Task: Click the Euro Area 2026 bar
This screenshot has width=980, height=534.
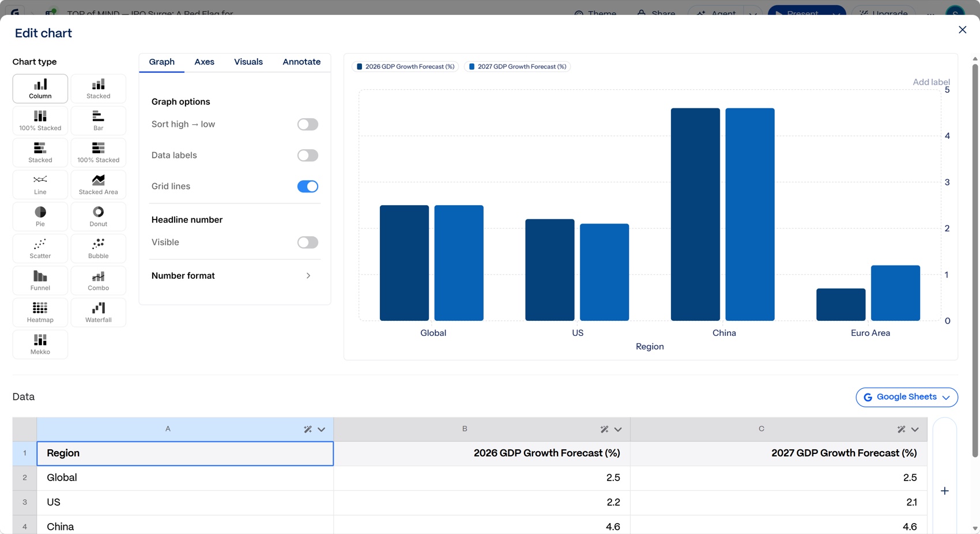Action: click(x=841, y=305)
